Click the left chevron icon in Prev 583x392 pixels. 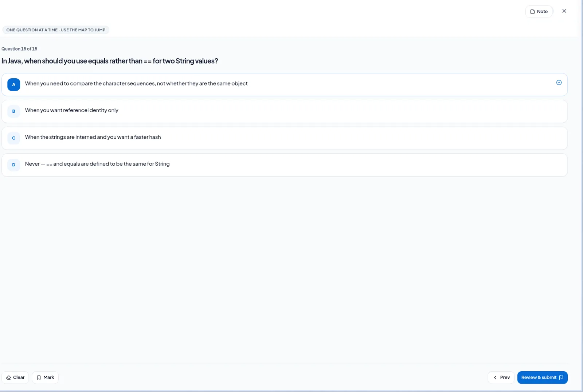coord(495,378)
